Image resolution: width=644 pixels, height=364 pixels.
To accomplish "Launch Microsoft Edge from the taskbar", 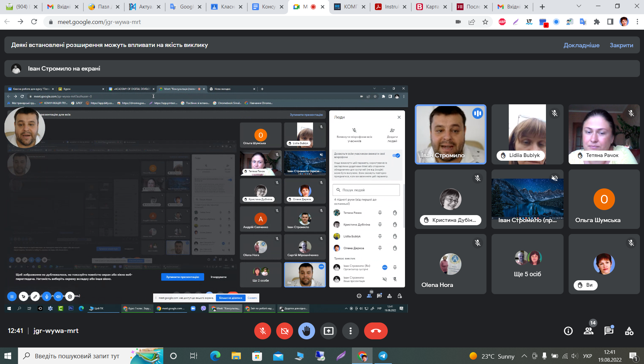I will click(x=215, y=356).
